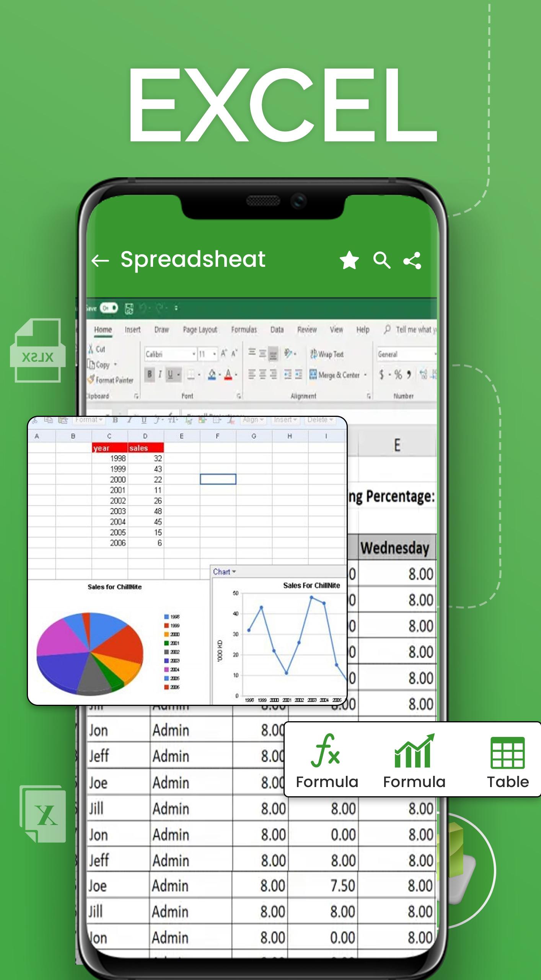Go back using the arrow beside Spreadsheat

(100, 261)
